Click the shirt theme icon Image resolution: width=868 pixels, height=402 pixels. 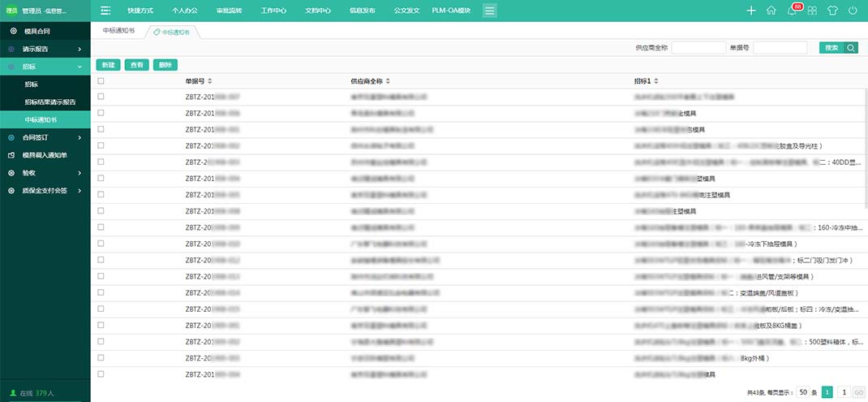point(832,11)
